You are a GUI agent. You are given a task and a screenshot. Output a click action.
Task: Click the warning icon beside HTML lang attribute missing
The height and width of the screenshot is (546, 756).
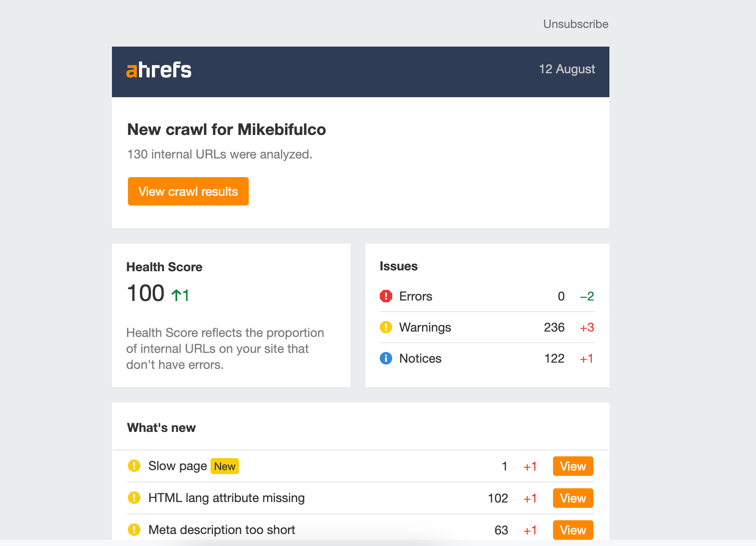tap(134, 498)
